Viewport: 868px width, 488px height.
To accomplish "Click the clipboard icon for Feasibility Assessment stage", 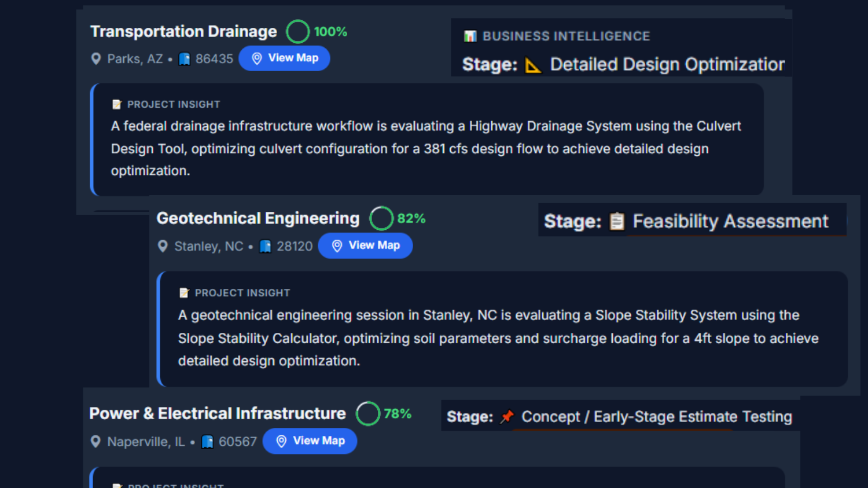I will (617, 221).
